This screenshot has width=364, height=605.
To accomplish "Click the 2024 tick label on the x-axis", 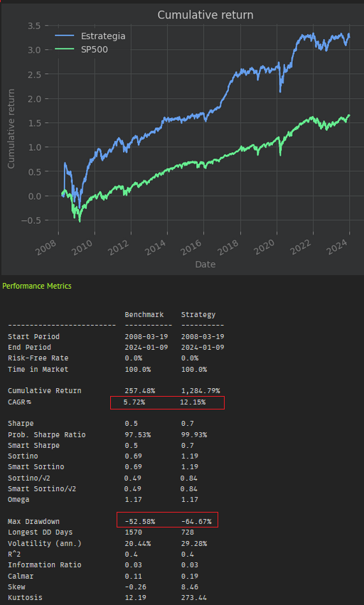I will (x=338, y=247).
